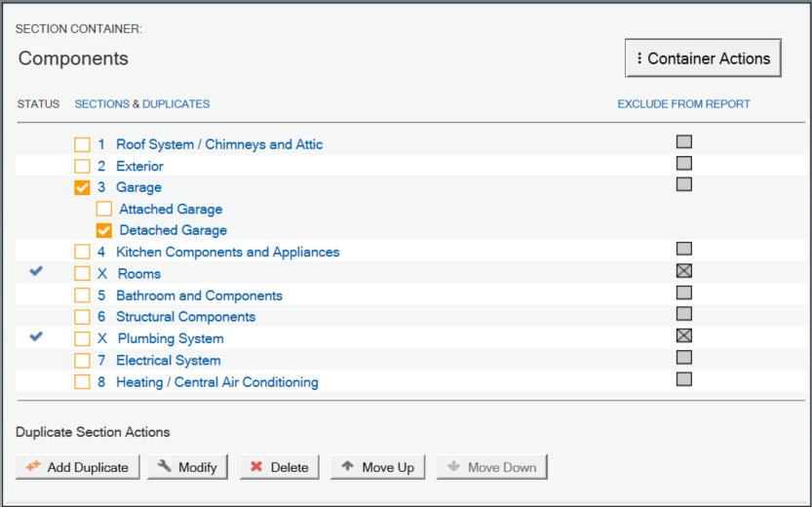Image resolution: width=812 pixels, height=507 pixels.
Task: Open the Structural Components link
Action: (186, 317)
